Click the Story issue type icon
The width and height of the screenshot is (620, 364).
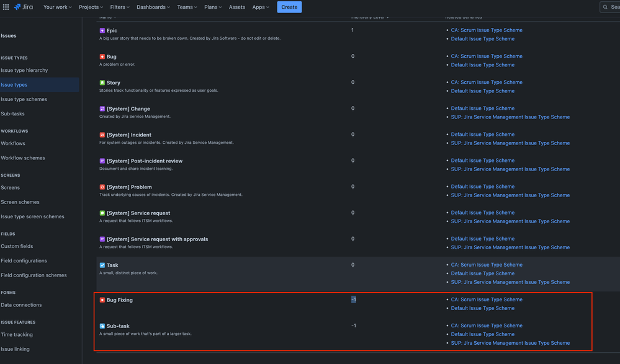[101, 81]
